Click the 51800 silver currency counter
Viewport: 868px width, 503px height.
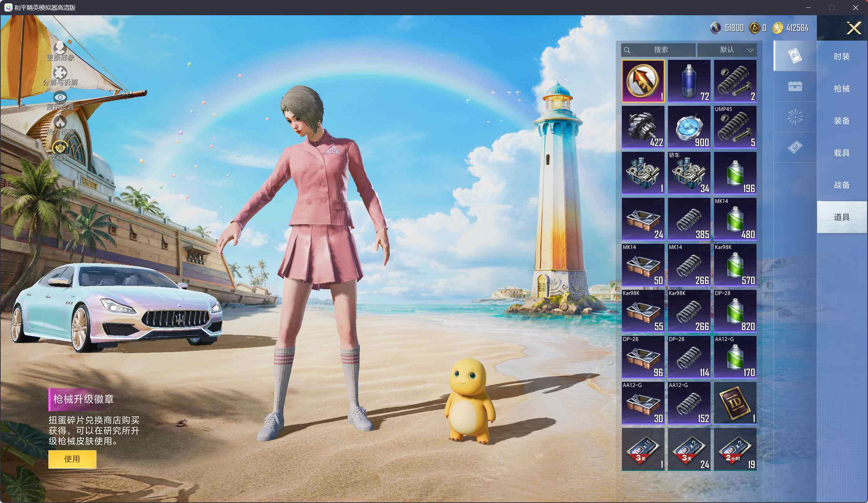tap(727, 28)
